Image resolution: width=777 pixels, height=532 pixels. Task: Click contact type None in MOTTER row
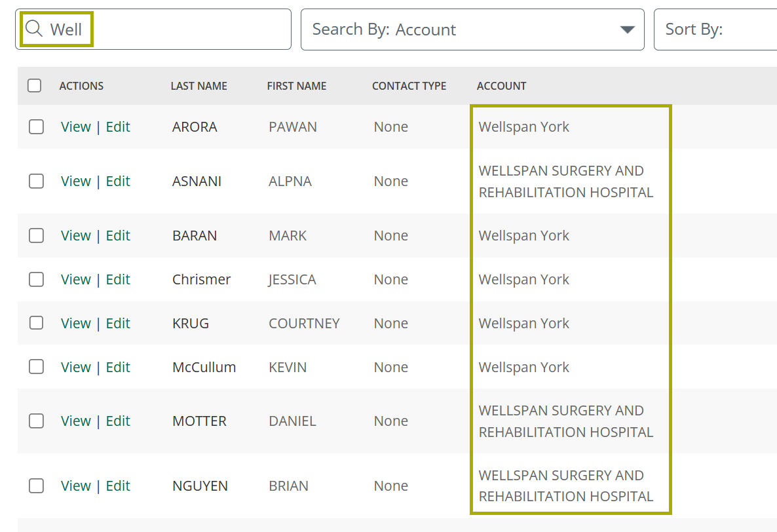(x=391, y=421)
